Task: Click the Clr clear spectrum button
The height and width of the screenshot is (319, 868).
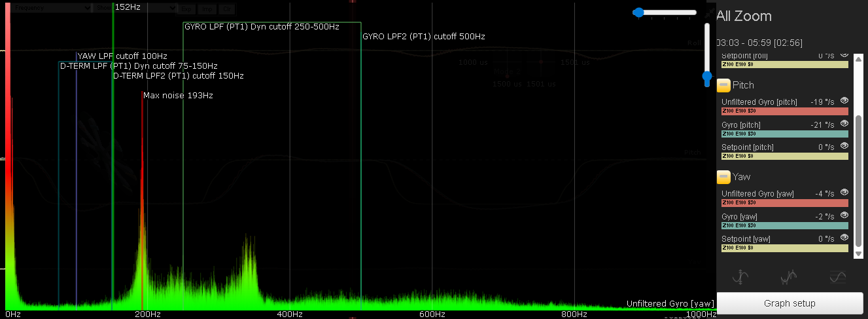Action: pyautogui.click(x=226, y=9)
